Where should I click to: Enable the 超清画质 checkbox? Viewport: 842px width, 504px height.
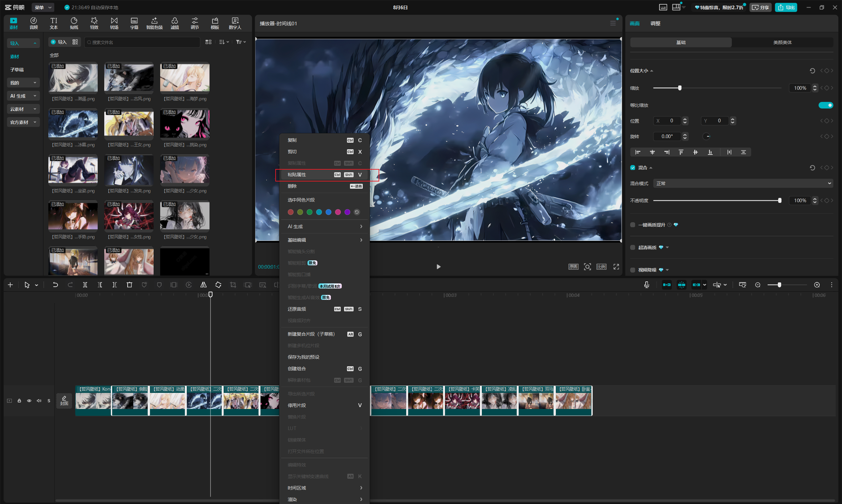click(x=633, y=248)
